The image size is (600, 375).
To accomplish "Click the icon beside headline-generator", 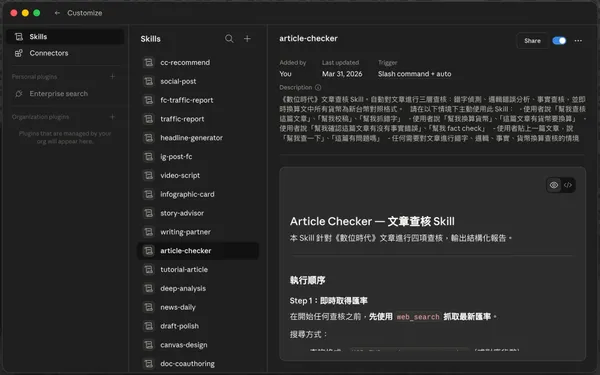I will click(148, 138).
